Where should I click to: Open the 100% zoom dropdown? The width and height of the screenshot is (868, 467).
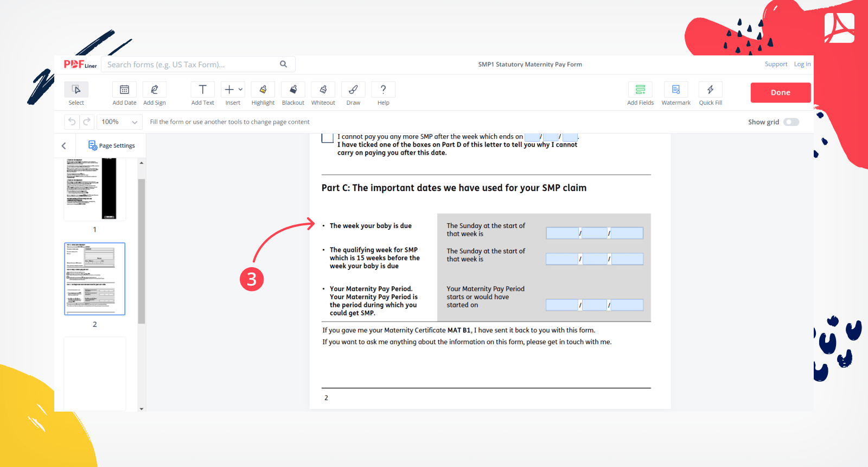click(119, 122)
